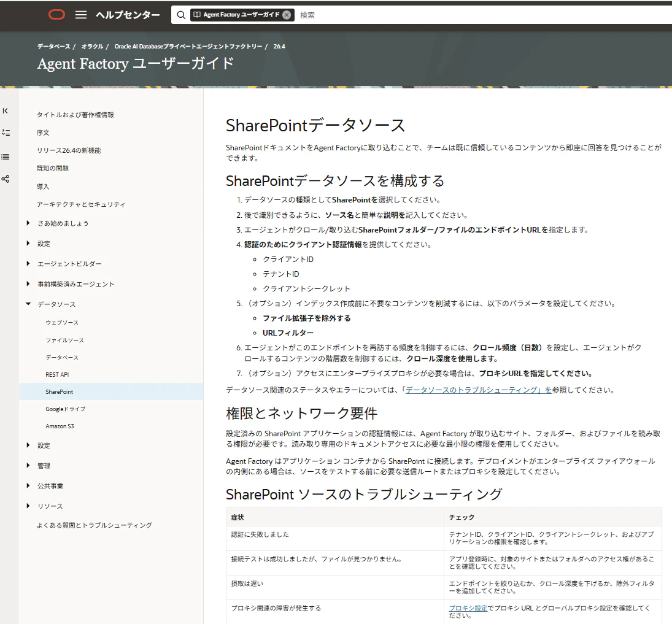Viewport: 672px width, 624px height.
Task: Open 既知の問題 page
Action: pos(52,169)
